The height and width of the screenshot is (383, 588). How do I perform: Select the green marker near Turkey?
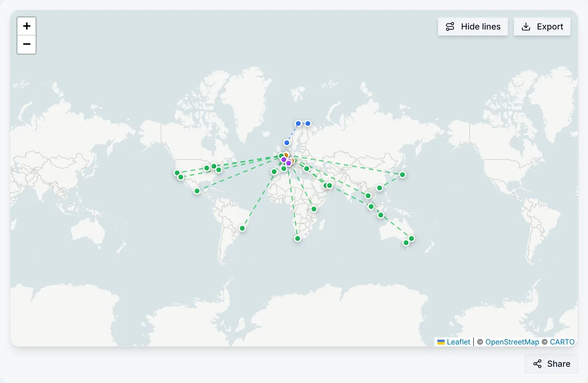307,168
